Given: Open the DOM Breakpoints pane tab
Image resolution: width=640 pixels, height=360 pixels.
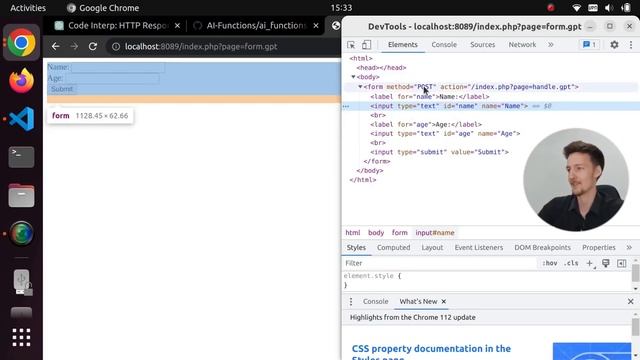Looking at the screenshot, I should tap(542, 247).
